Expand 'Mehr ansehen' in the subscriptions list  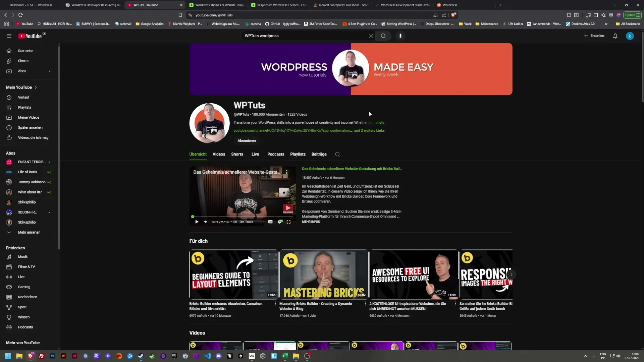[29, 232]
